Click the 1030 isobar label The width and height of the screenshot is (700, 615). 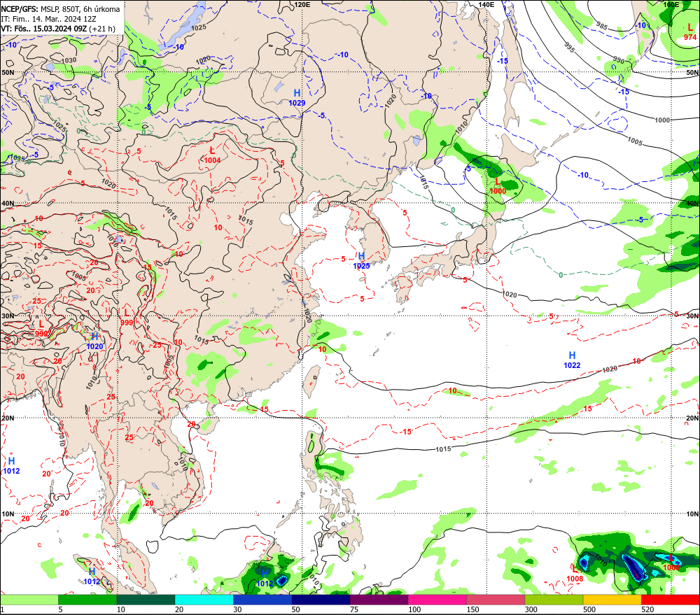(69, 60)
